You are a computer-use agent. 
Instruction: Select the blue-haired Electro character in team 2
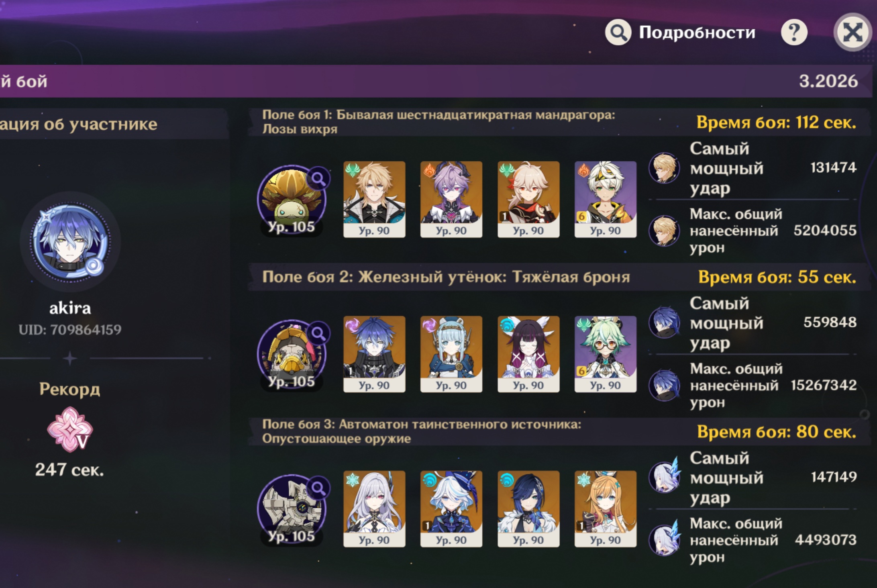(374, 354)
